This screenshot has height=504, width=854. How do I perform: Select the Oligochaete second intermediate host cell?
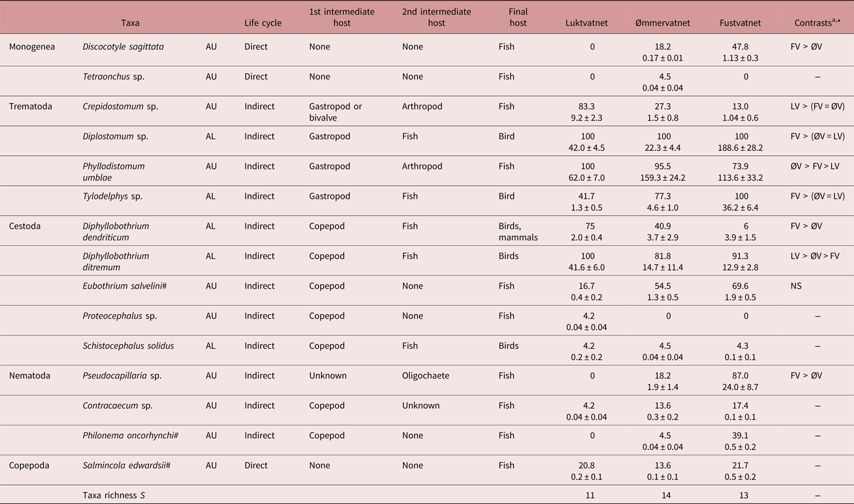tap(426, 375)
